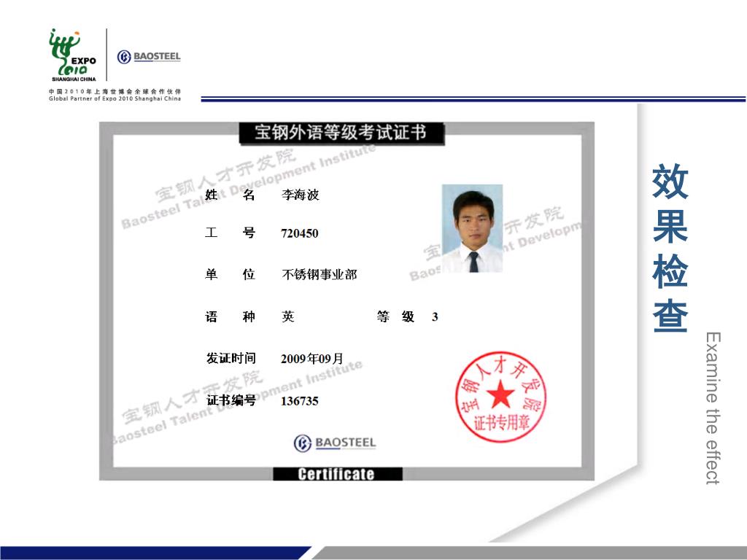Click the name value 李海波
The height and width of the screenshot is (560, 747).
[300, 195]
